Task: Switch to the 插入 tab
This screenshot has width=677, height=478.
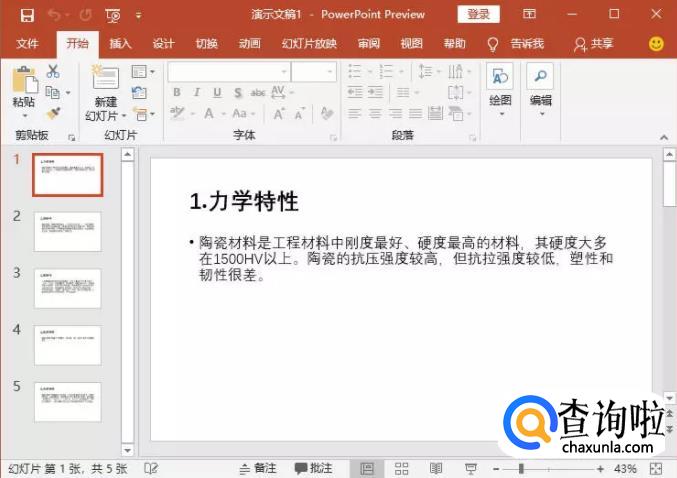Action: tap(120, 44)
